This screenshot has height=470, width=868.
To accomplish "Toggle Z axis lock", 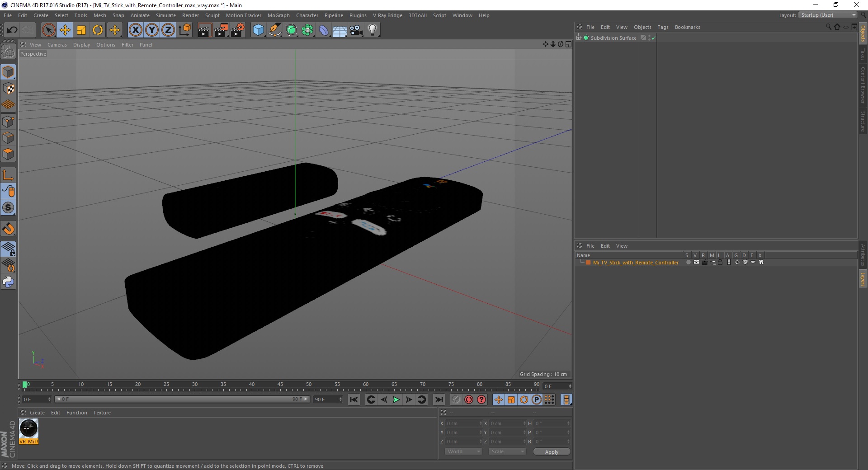I will click(168, 30).
